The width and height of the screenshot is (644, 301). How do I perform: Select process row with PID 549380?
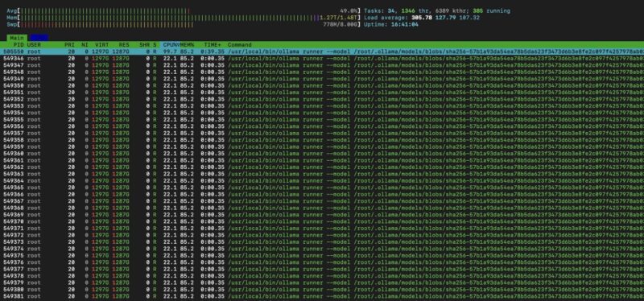point(322,289)
